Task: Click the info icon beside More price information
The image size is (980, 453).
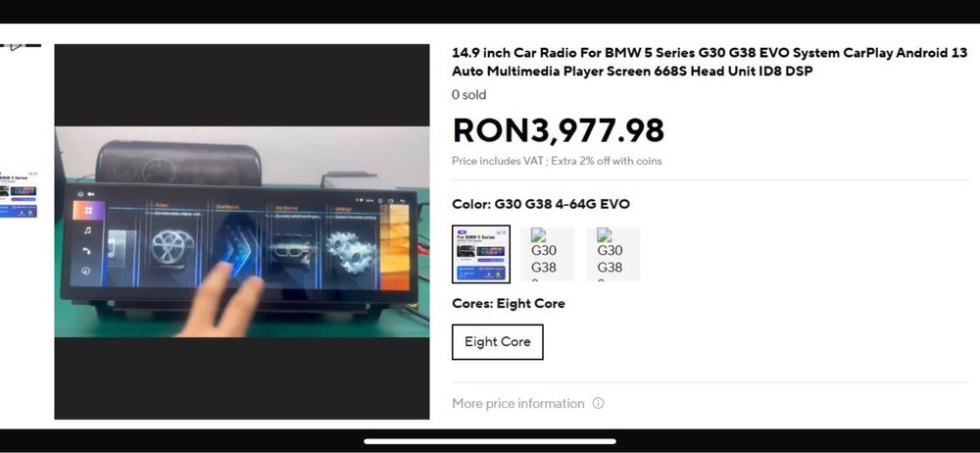Action: click(598, 404)
